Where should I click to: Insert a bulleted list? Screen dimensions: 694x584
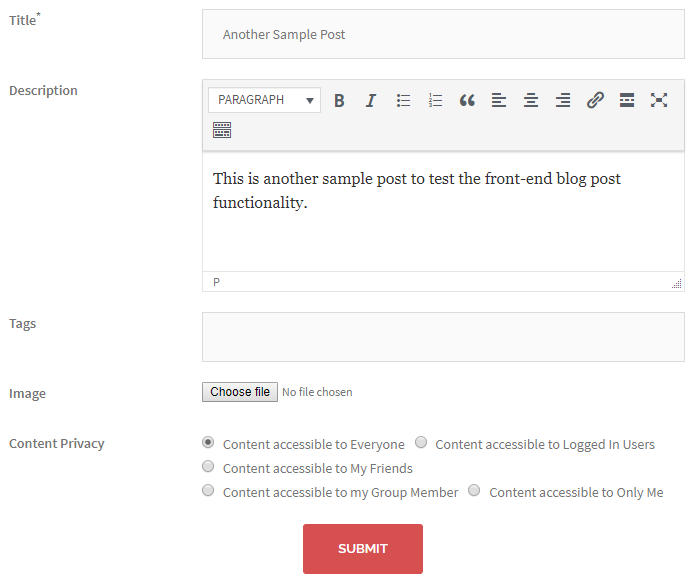click(x=403, y=100)
